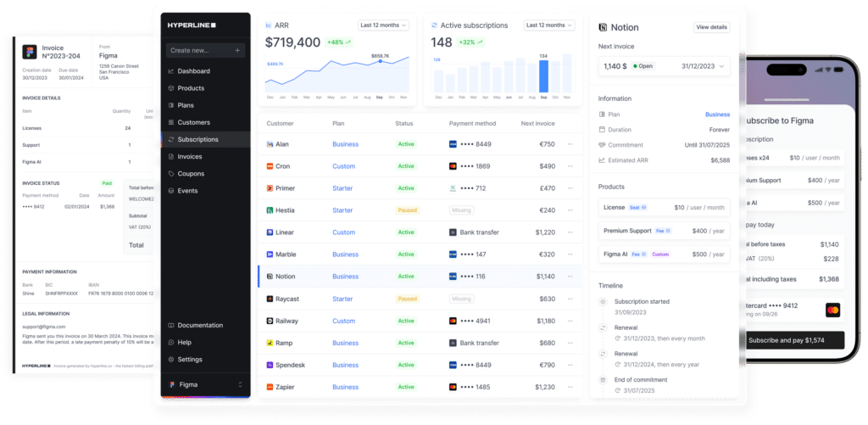This screenshot has width=868, height=425.
Task: Click the $1,220 next invoice amount
Action: 545,232
